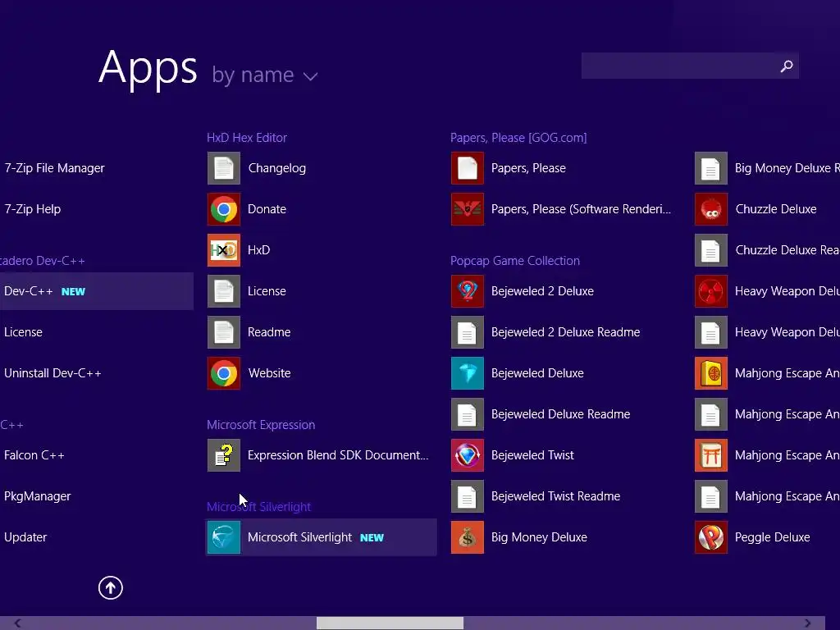Launch Heavy Weapon Deluxe red icon

pyautogui.click(x=711, y=291)
